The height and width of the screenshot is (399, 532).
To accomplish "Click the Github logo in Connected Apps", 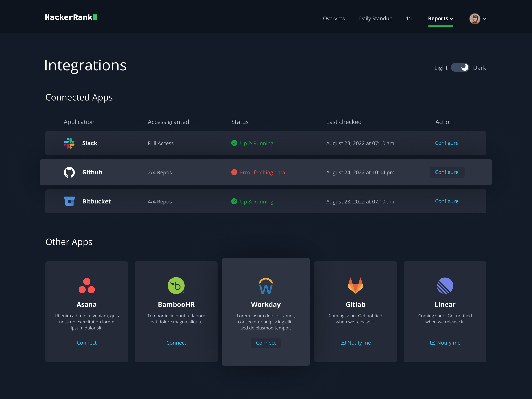I will [70, 172].
